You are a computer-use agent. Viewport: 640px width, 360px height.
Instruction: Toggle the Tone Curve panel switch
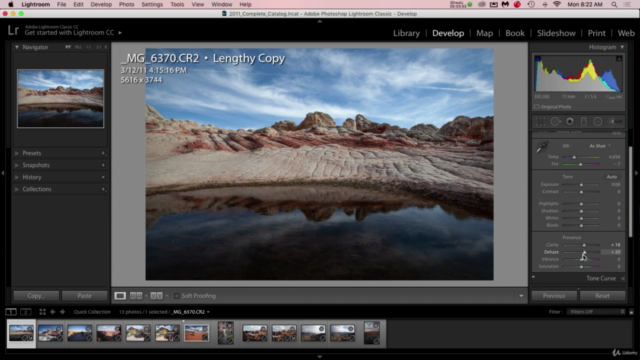click(x=533, y=278)
